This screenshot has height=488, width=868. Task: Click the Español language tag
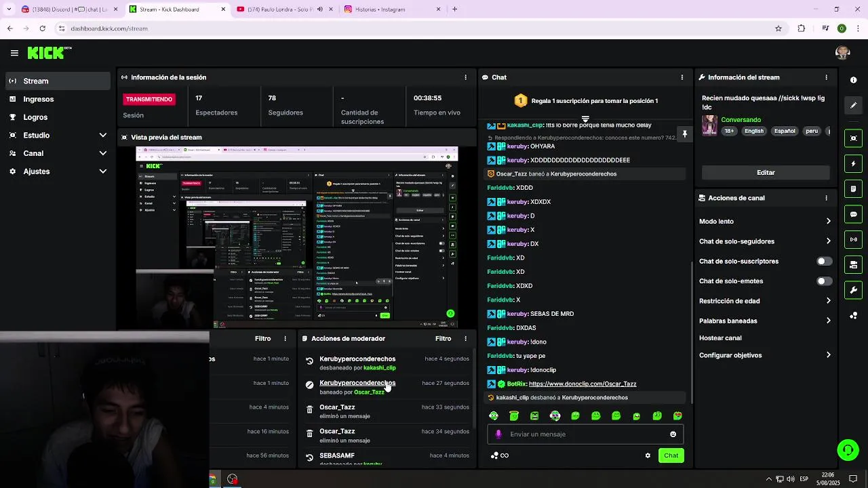coord(785,131)
